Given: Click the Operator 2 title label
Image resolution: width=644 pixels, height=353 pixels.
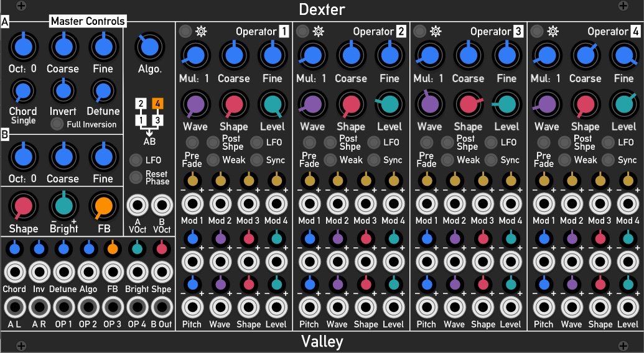Looking at the screenshot, I should click(380, 32).
